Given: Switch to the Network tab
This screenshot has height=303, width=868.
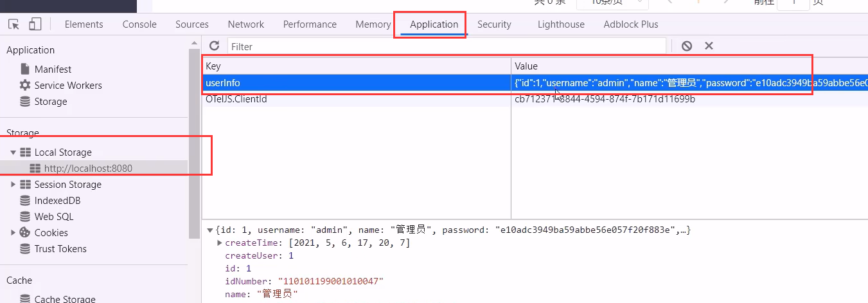Looking at the screenshot, I should point(245,24).
